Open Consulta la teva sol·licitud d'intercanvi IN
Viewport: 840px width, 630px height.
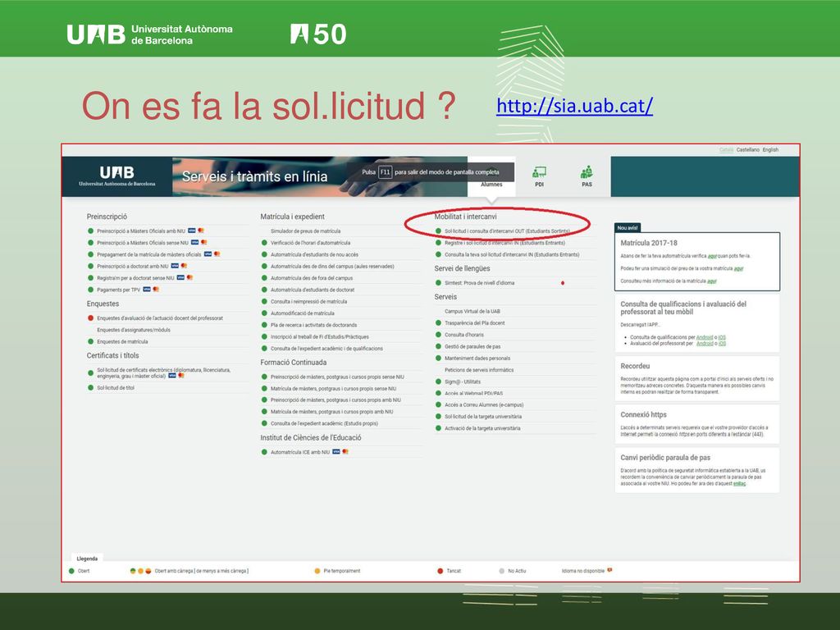[x=512, y=255]
